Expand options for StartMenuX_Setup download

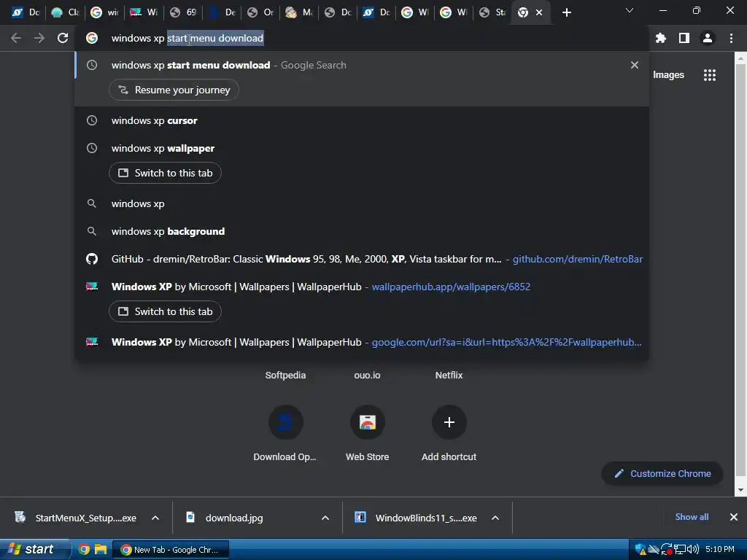pyautogui.click(x=155, y=518)
